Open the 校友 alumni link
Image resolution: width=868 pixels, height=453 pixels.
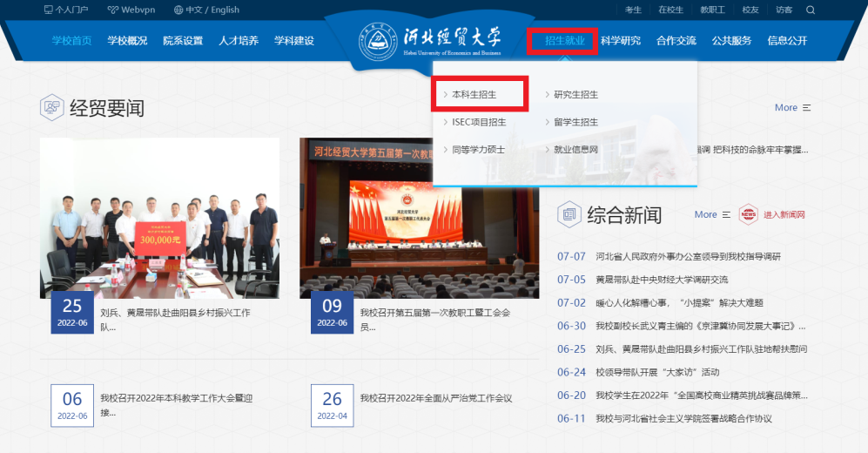(x=750, y=10)
